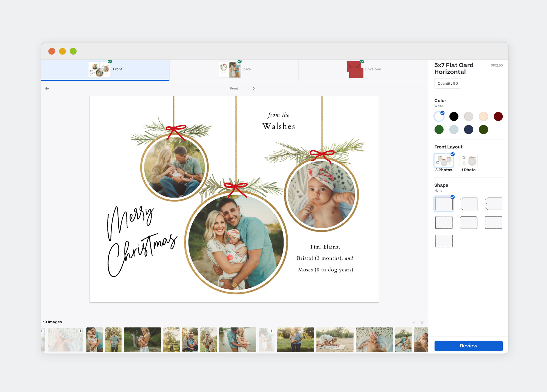547x392 pixels.
Task: Select the rounded-corner card shape
Action: coord(468,222)
